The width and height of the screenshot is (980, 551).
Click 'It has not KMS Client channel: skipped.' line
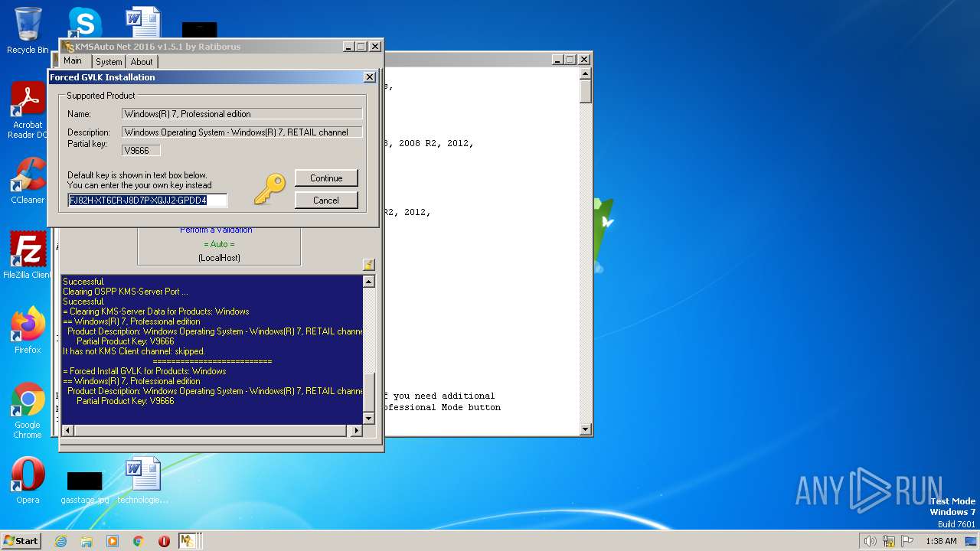[x=133, y=351]
